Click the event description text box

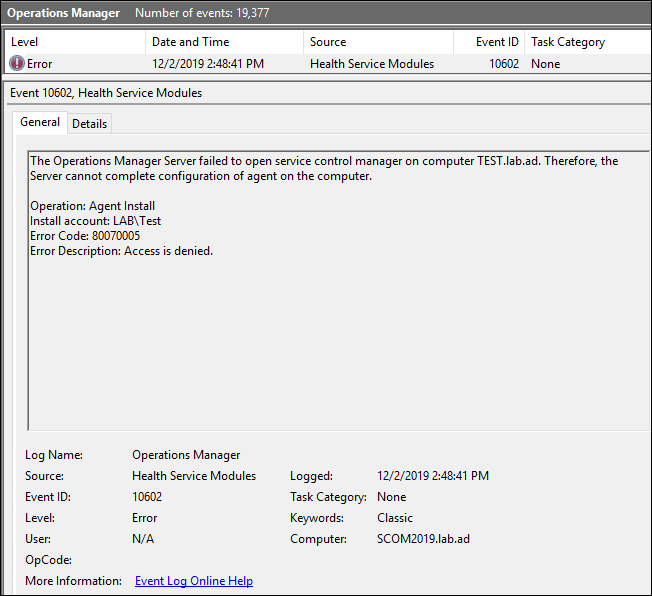pos(338,291)
